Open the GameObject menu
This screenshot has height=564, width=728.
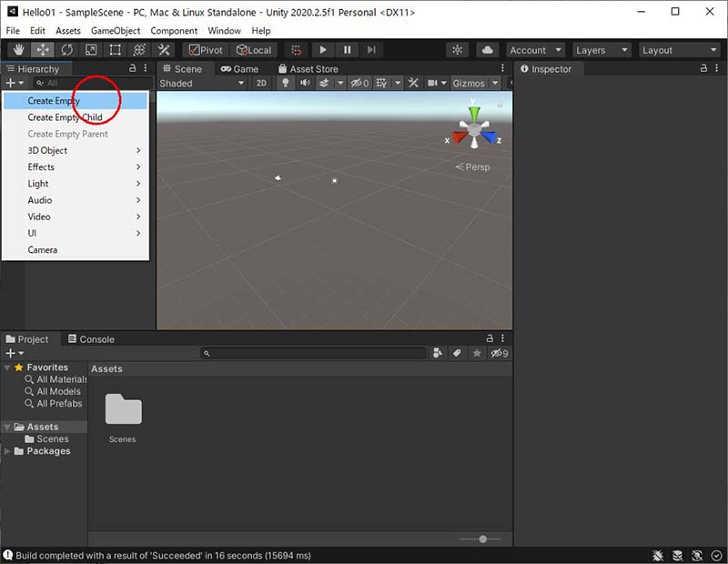tap(116, 31)
